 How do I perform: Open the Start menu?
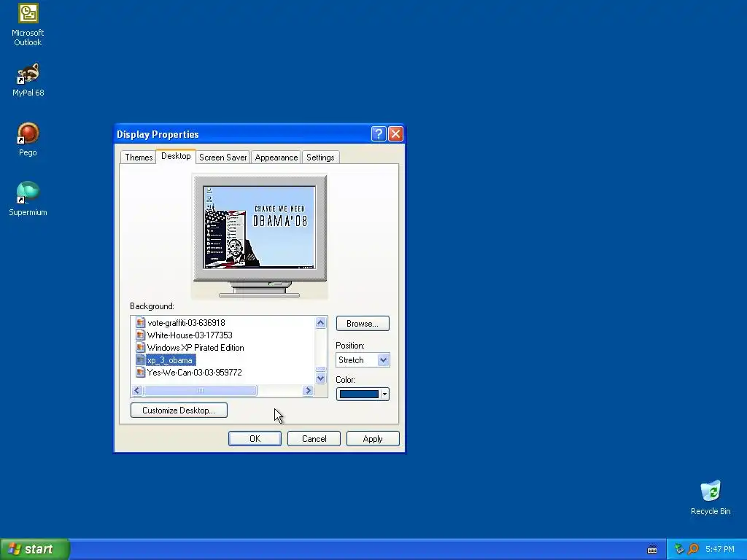point(35,549)
